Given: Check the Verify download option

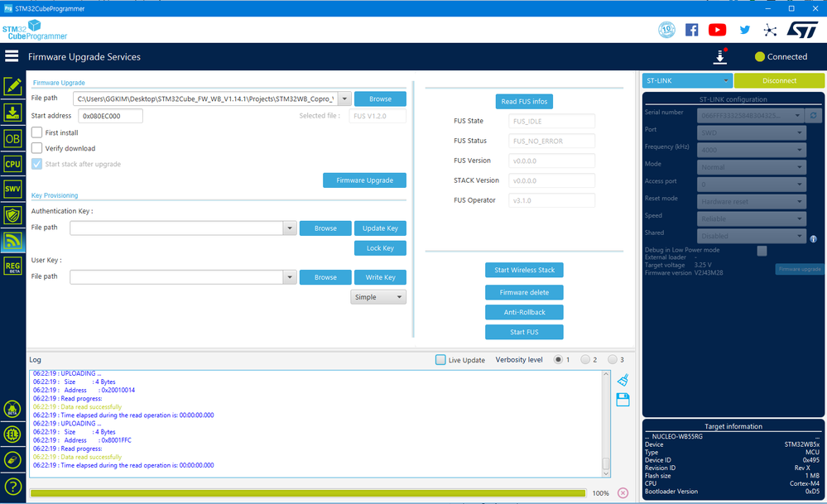Looking at the screenshot, I should [37, 148].
